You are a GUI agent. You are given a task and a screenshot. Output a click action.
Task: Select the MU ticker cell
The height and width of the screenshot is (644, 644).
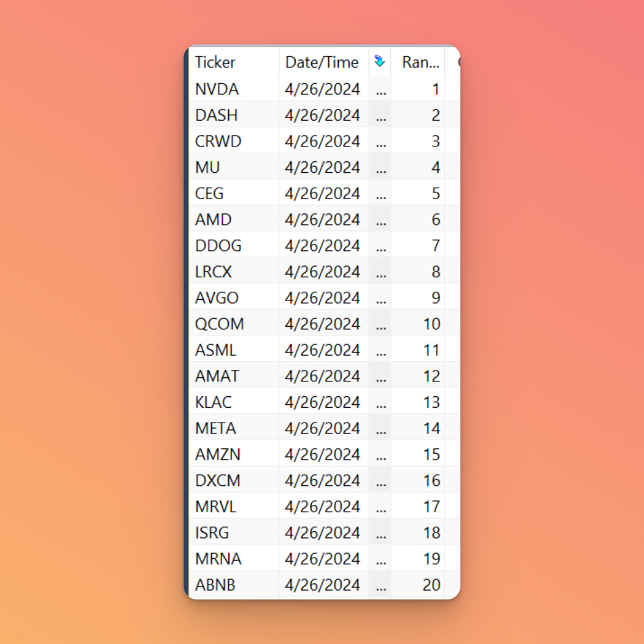234,167
